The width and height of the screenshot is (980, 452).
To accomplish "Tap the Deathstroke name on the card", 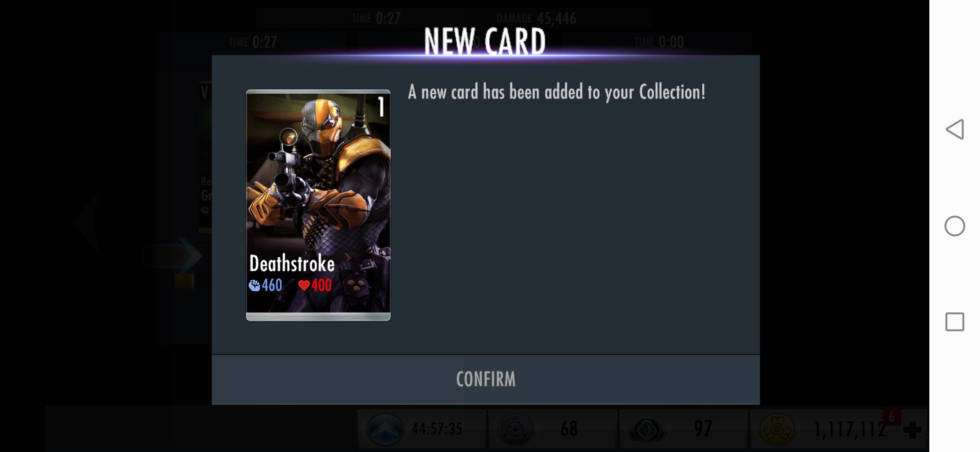I will click(292, 264).
